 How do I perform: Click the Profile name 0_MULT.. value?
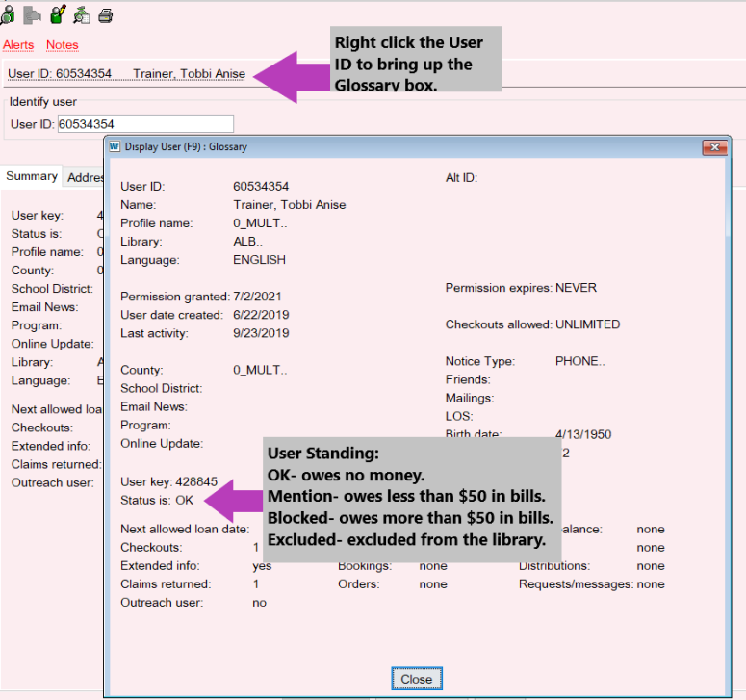pos(260,223)
